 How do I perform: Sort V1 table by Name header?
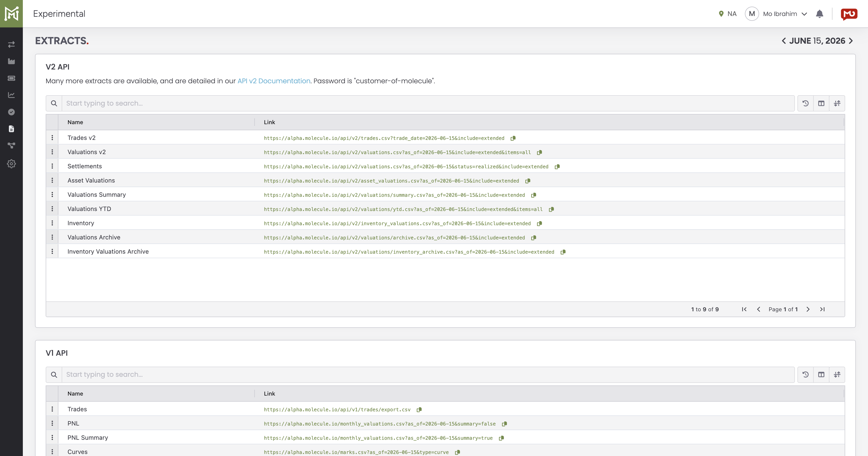pos(75,394)
